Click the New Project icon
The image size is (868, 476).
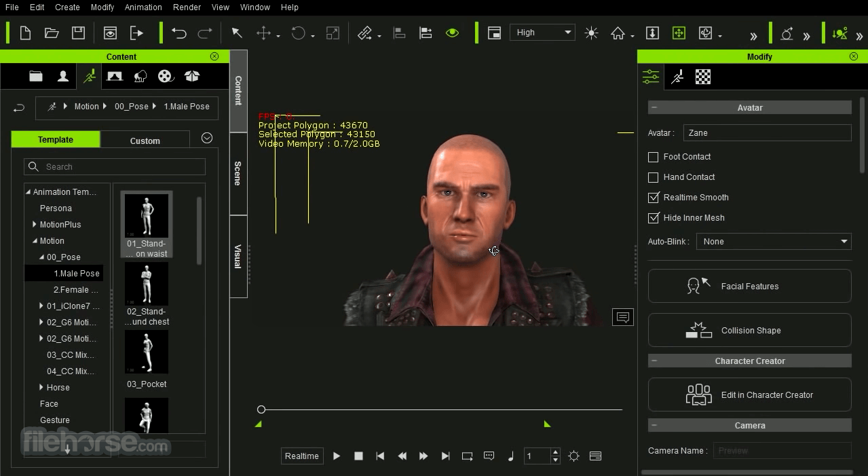tap(25, 33)
